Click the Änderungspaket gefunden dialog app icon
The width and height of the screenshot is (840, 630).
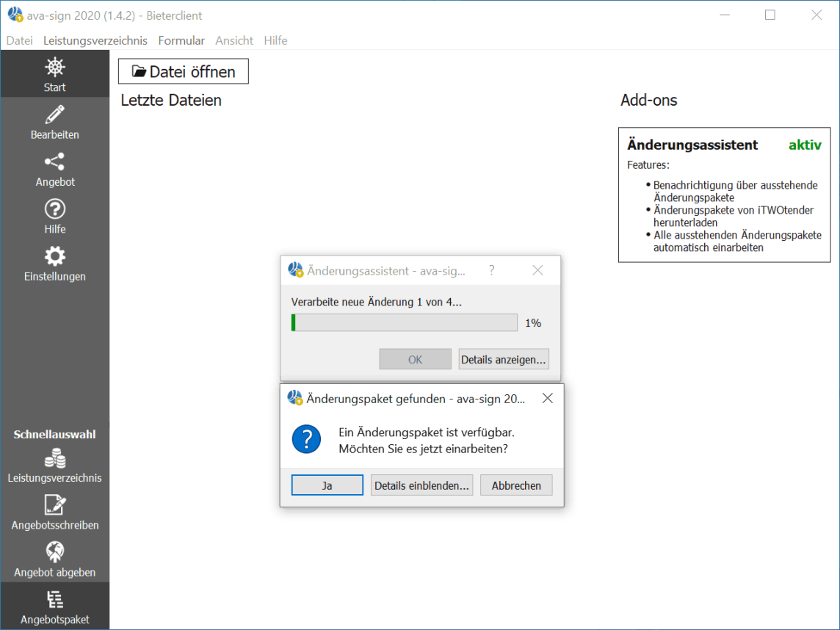pyautogui.click(x=294, y=397)
